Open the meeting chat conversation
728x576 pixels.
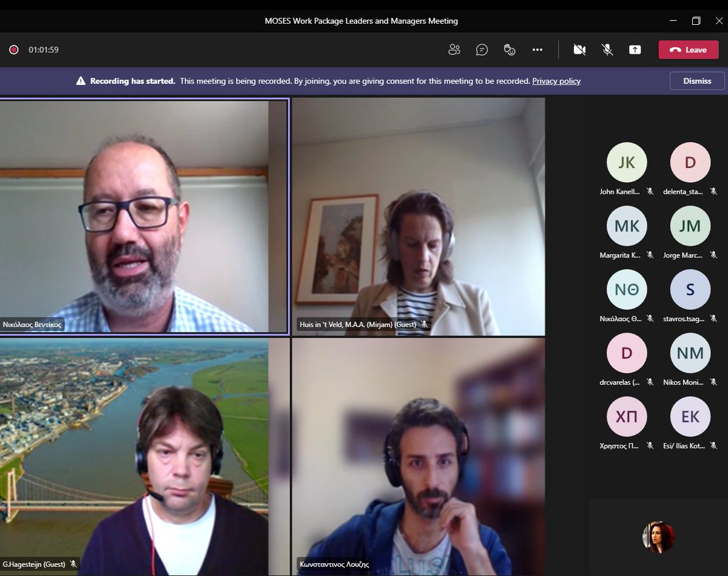(x=482, y=50)
